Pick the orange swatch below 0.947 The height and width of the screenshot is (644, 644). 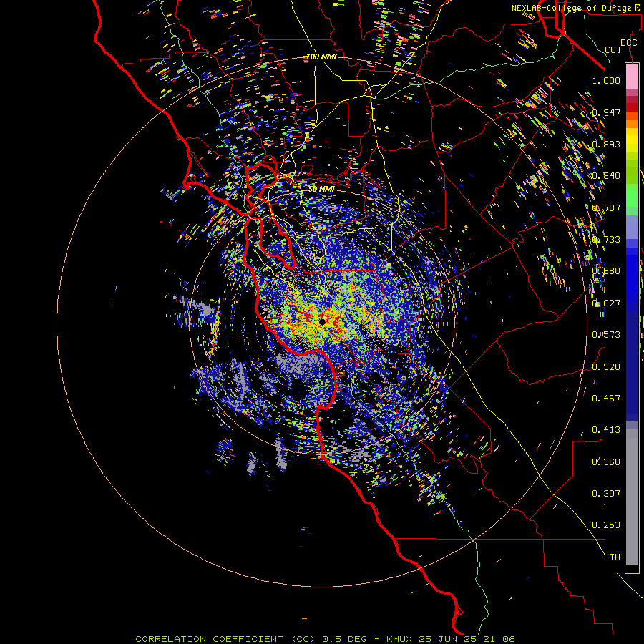point(632,124)
